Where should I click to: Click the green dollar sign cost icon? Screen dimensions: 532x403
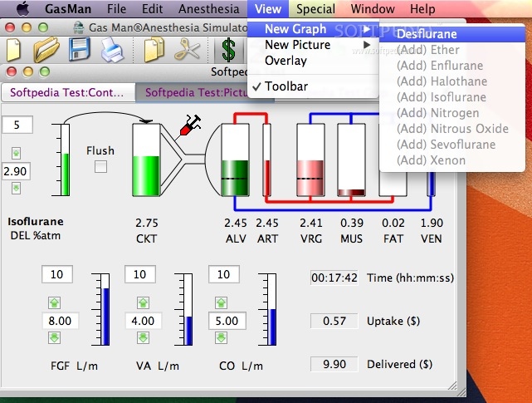click(x=229, y=50)
